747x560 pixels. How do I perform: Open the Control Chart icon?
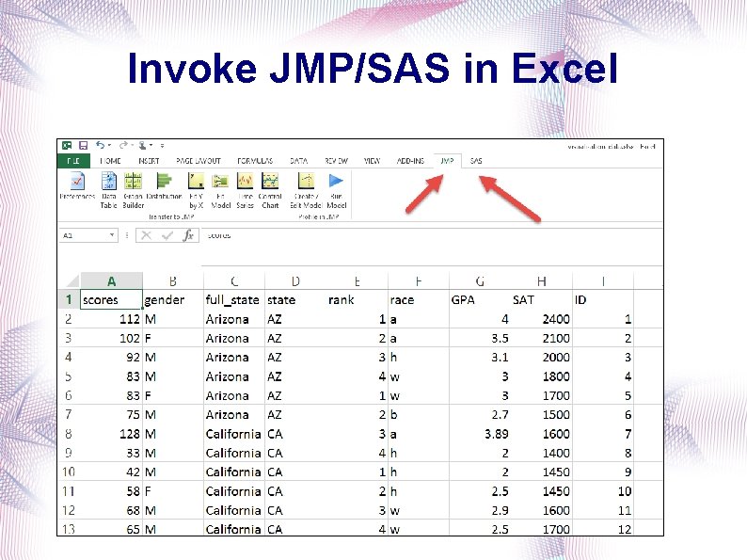[270, 191]
